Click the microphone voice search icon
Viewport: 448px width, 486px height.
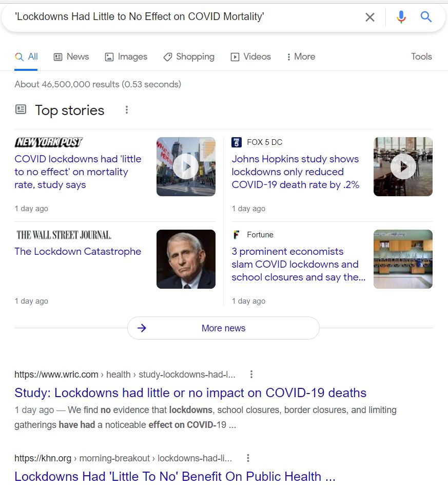(401, 17)
